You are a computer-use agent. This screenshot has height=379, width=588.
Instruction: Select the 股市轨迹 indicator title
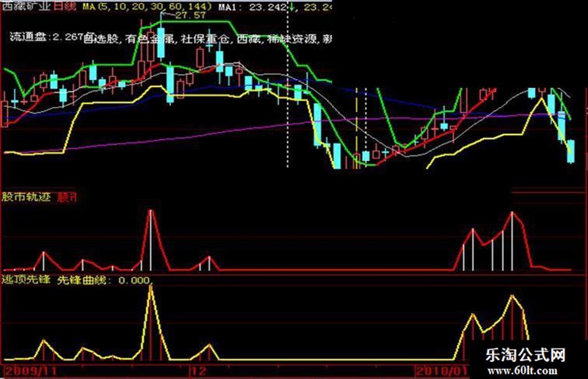pos(26,197)
